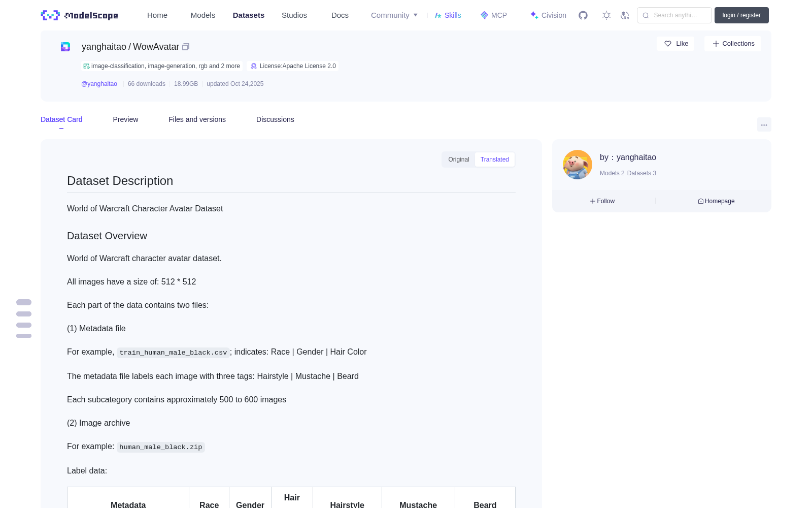Screen dimensions: 812x508
Task: Click the "18.99GB" size text
Action: pos(186,84)
